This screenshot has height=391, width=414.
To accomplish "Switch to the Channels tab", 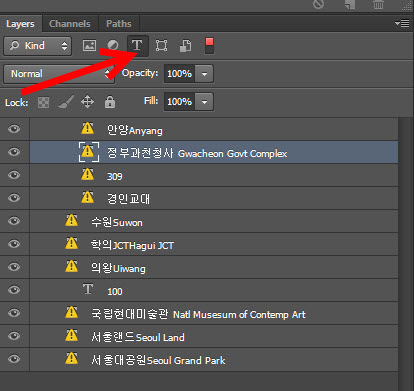I will (x=70, y=24).
